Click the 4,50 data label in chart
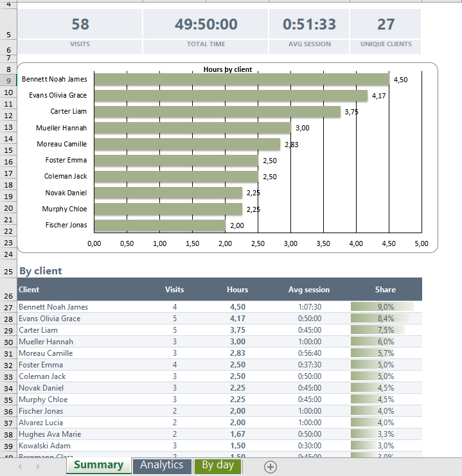This screenshot has width=462, height=476. 401,80
